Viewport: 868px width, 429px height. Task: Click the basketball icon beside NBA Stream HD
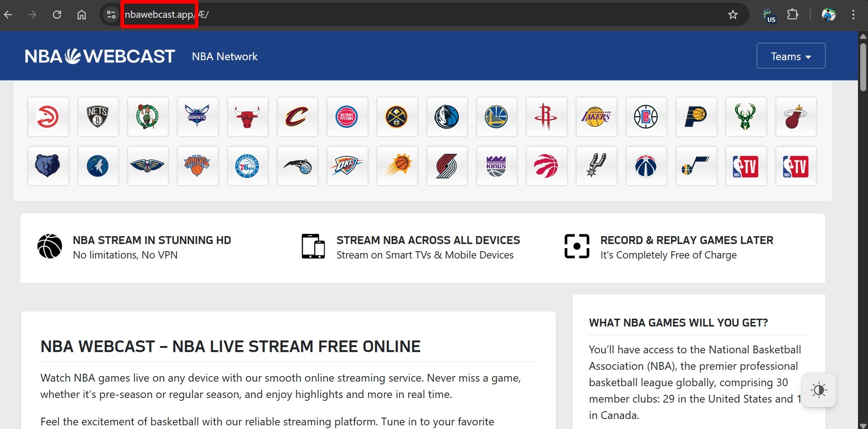click(x=50, y=247)
